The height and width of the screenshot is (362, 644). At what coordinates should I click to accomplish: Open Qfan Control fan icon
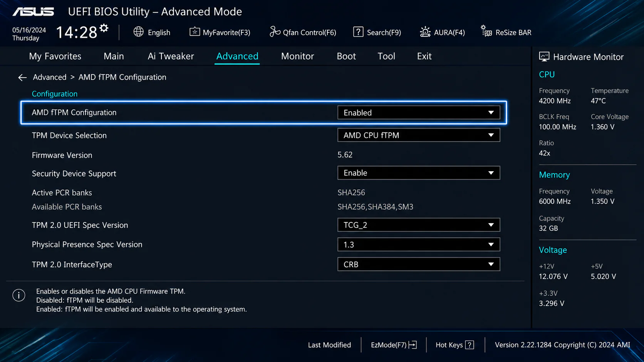pos(275,32)
